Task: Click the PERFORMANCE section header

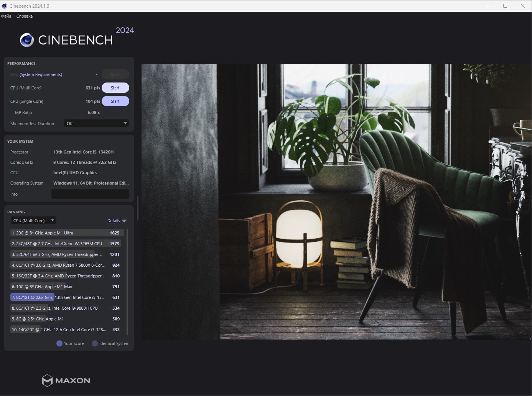Action: [x=21, y=64]
